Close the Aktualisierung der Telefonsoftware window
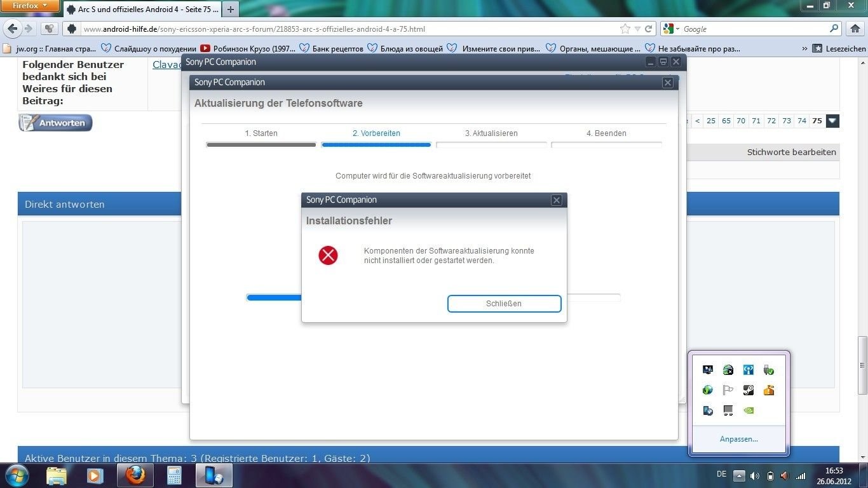 click(668, 83)
